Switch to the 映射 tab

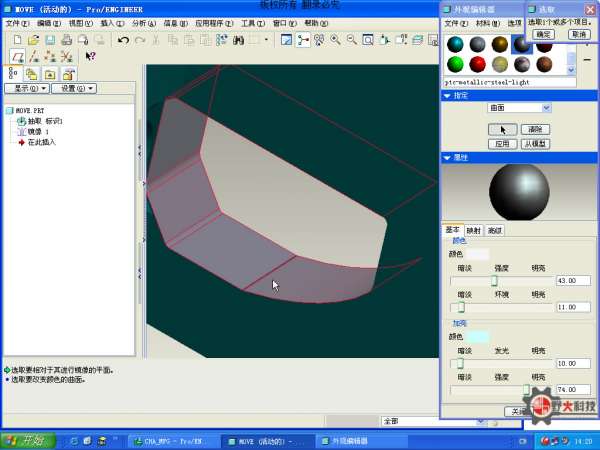point(473,230)
